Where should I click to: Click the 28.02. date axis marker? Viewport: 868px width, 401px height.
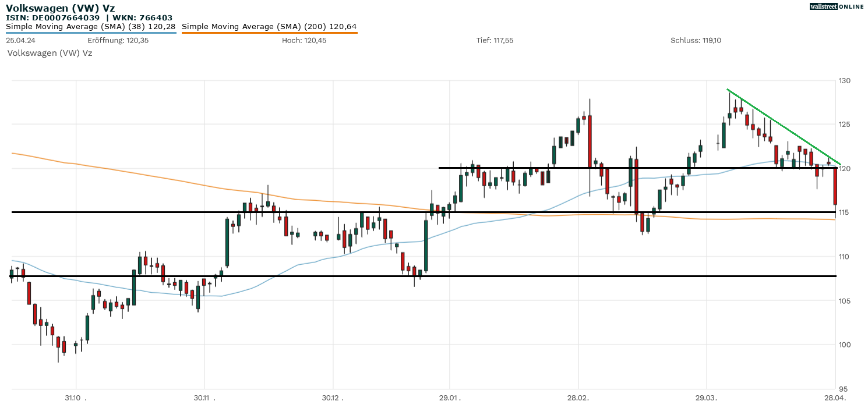point(578,398)
